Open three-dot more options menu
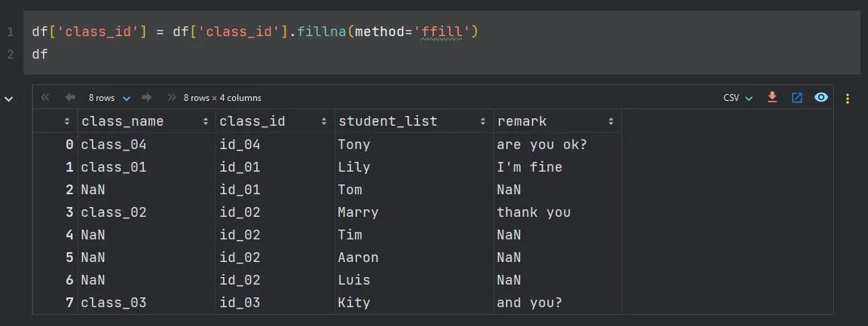The height and width of the screenshot is (326, 868). [848, 98]
